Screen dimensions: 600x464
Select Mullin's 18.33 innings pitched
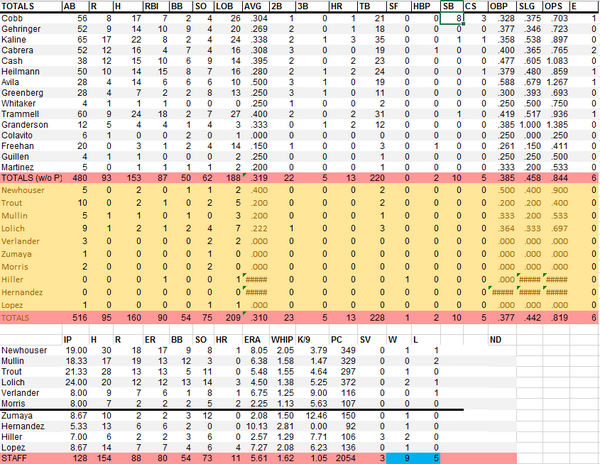point(76,361)
